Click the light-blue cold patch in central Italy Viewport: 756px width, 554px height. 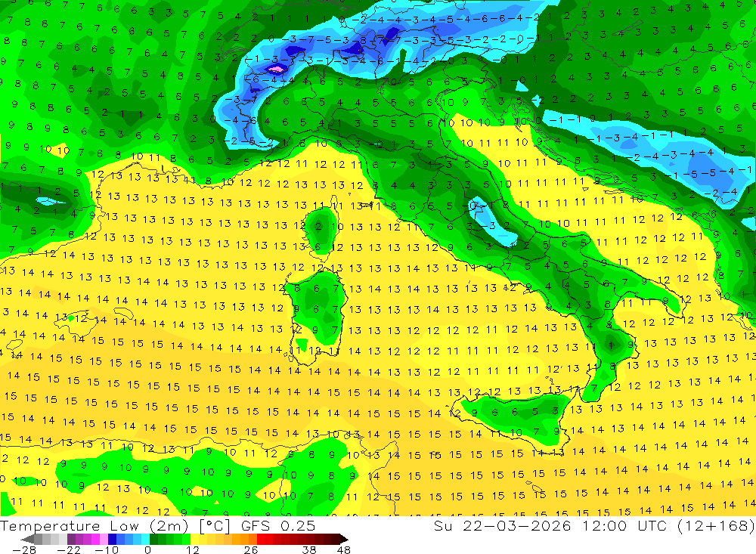[494, 221]
